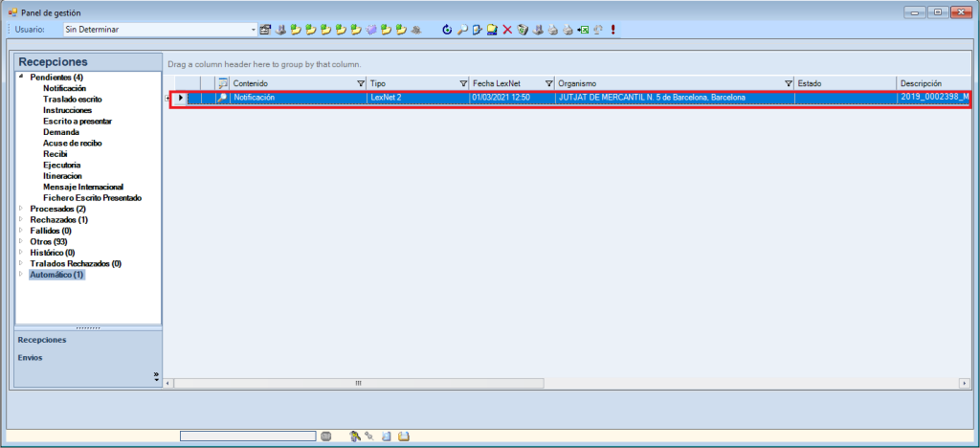The width and height of the screenshot is (980, 448).
Task: Click the green Excel export icon
Action: (583, 30)
